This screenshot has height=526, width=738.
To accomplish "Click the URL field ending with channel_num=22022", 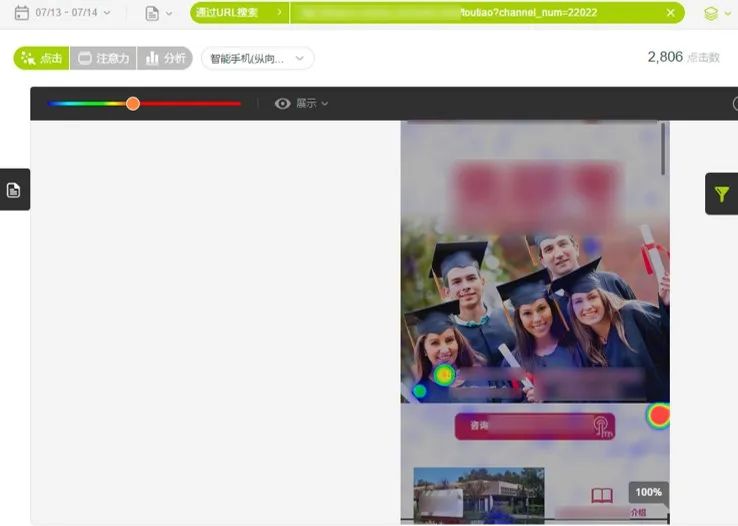I will [480, 13].
